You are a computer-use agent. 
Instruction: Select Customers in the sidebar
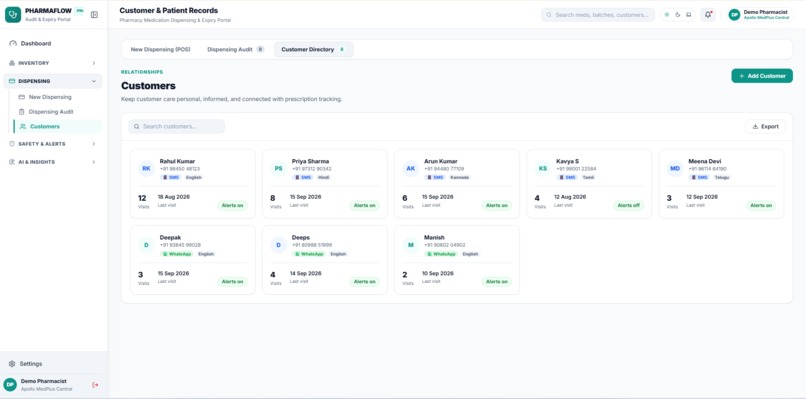[58, 126]
